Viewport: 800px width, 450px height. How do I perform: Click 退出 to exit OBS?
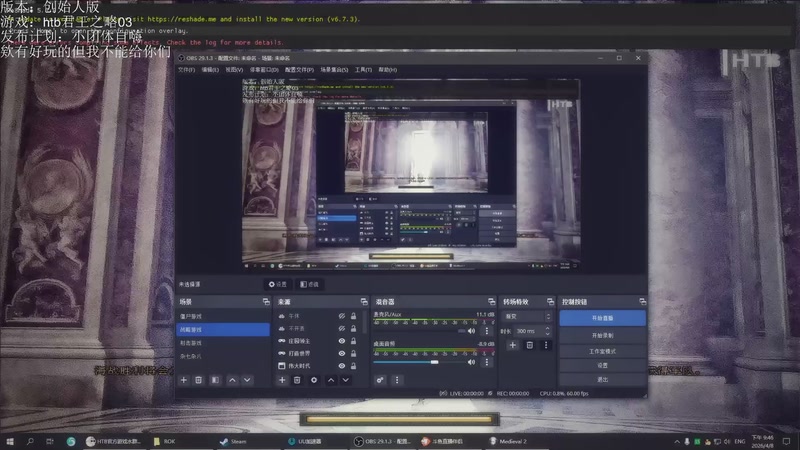603,380
